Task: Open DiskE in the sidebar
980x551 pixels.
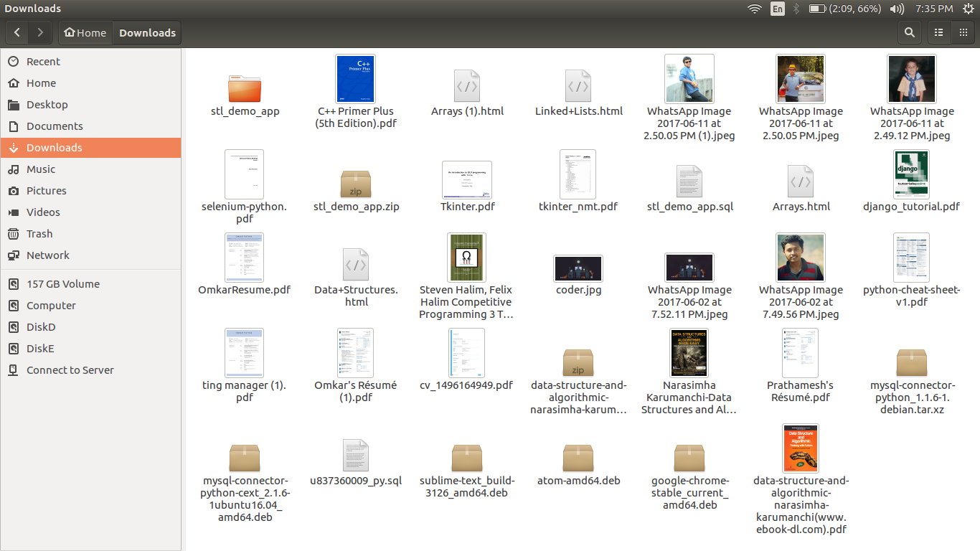Action: [90, 349]
